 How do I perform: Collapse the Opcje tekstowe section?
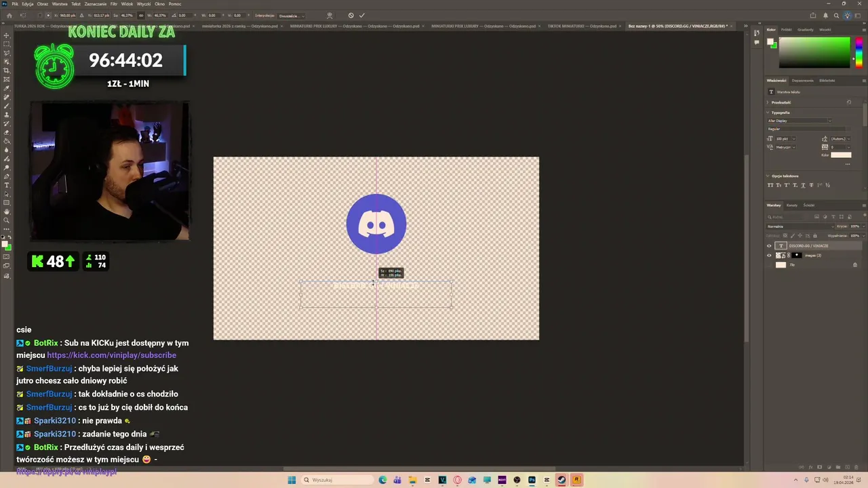click(x=768, y=176)
